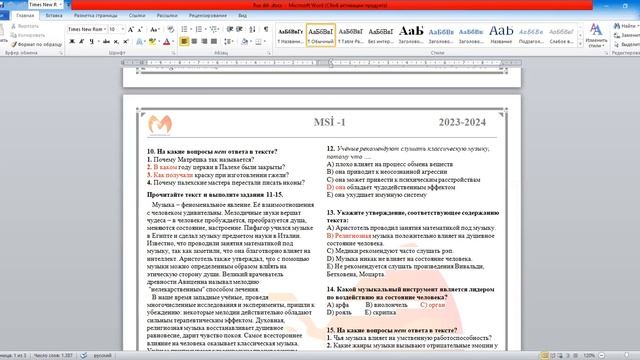Decrease paragraph indent
This screenshot has height=360, width=640.
[230, 29]
